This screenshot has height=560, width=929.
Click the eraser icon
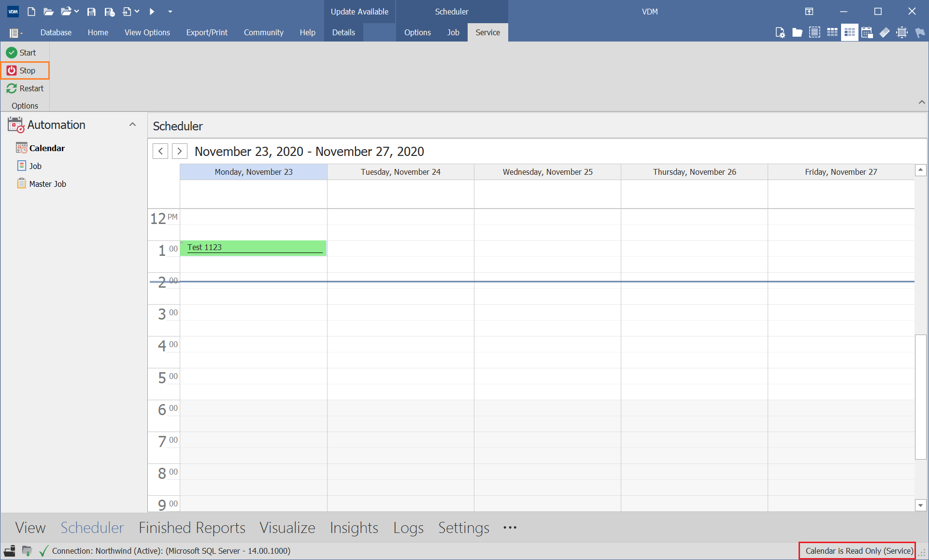885,32
